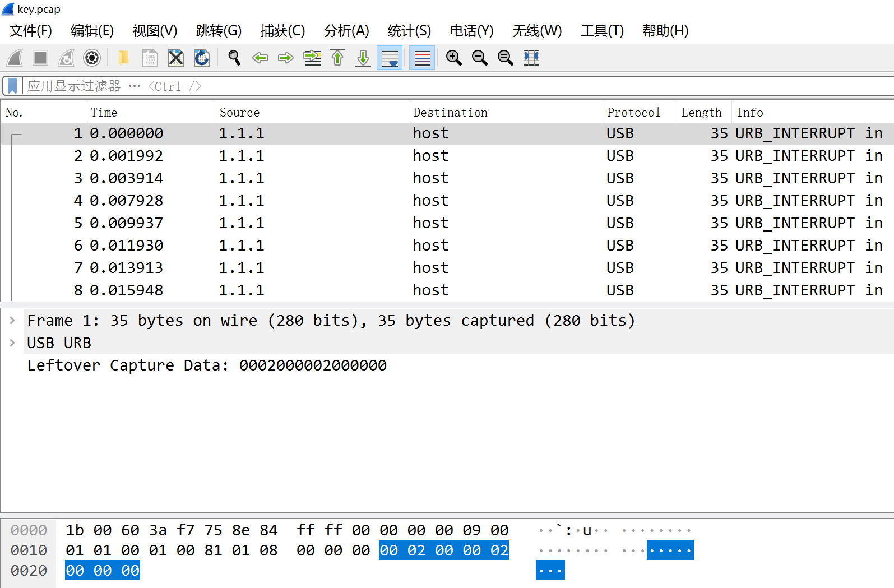Go back to the previous packet
The width and height of the screenshot is (894, 588).
pos(260,58)
